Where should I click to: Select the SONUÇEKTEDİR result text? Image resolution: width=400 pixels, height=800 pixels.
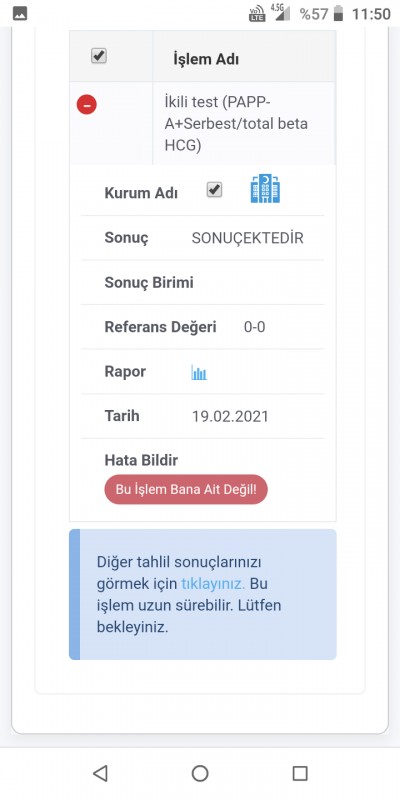click(x=247, y=238)
